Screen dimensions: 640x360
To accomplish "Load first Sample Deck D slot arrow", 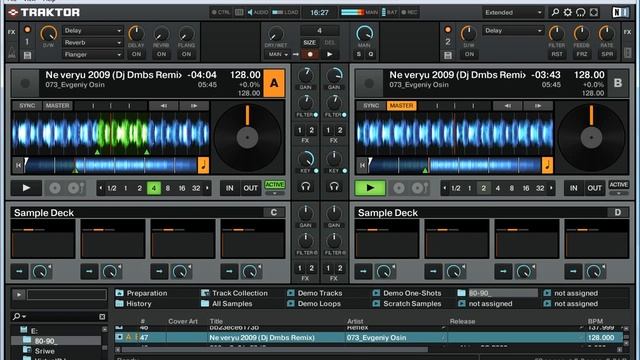I will (363, 271).
